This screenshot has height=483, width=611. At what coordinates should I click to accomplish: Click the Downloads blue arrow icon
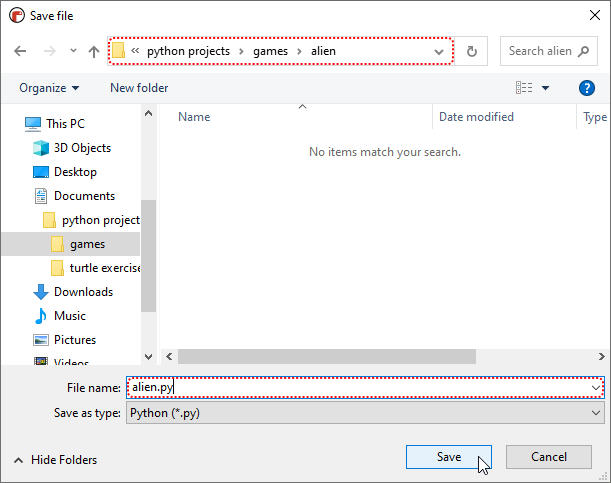[x=41, y=292]
